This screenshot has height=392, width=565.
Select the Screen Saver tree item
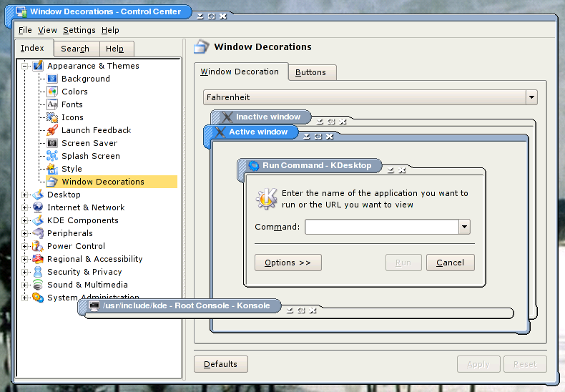click(89, 143)
